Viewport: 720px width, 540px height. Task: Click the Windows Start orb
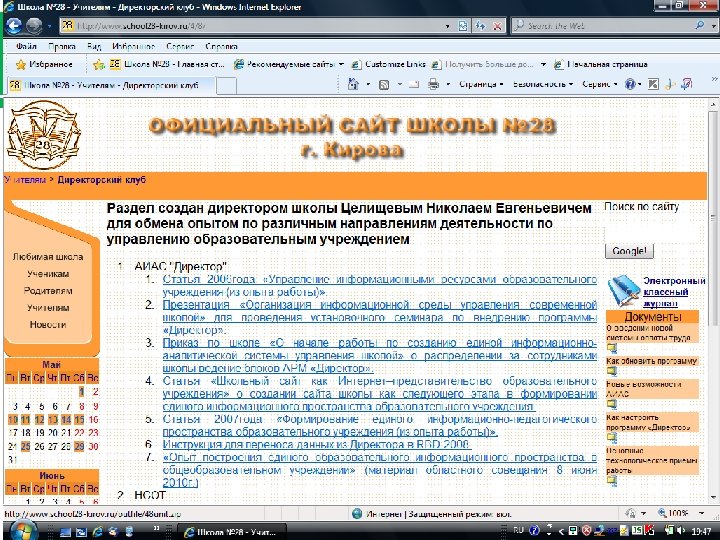[x=22, y=531]
